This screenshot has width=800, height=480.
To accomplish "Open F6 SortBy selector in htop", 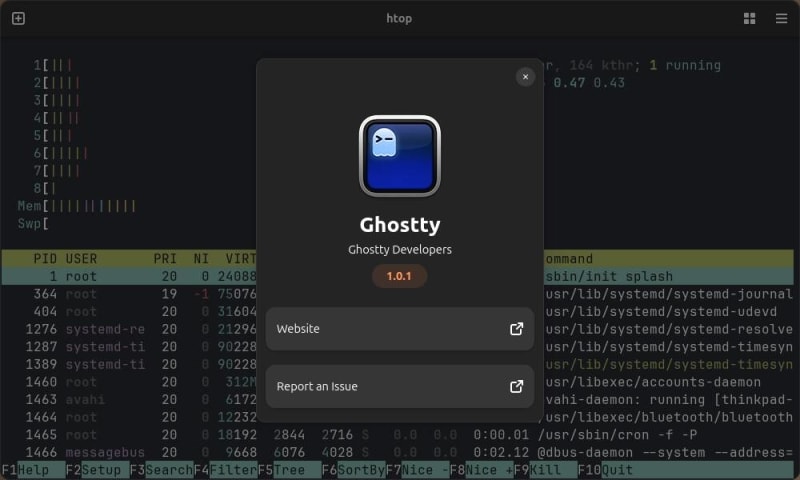I will coord(353,470).
